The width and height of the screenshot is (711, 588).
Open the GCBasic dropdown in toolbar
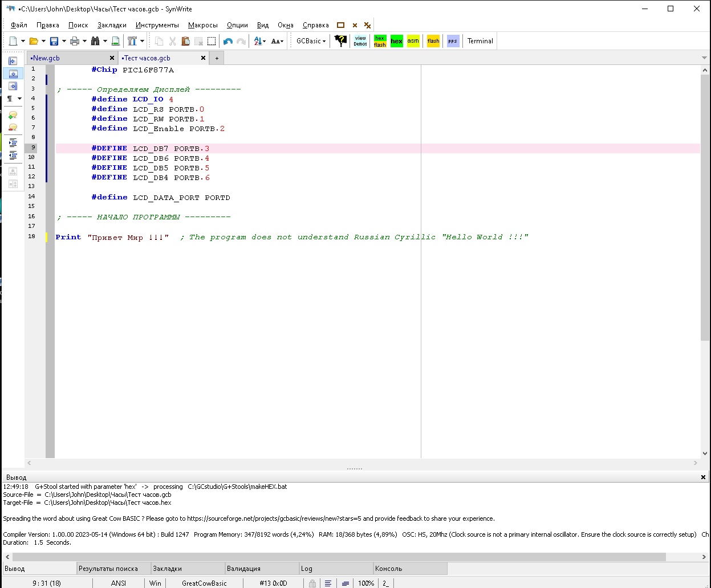coord(311,41)
